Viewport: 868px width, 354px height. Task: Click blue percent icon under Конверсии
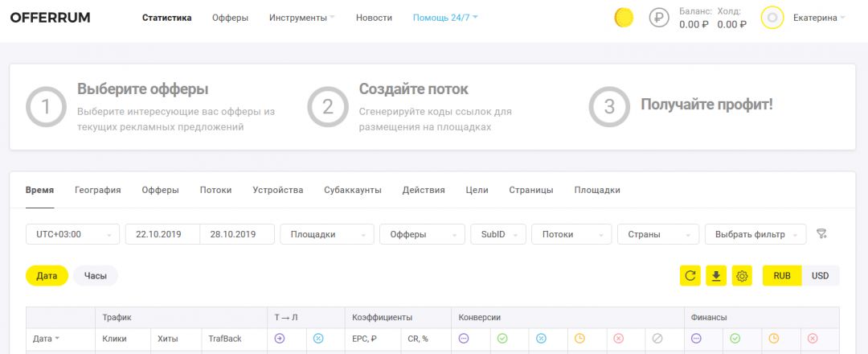coord(541,339)
